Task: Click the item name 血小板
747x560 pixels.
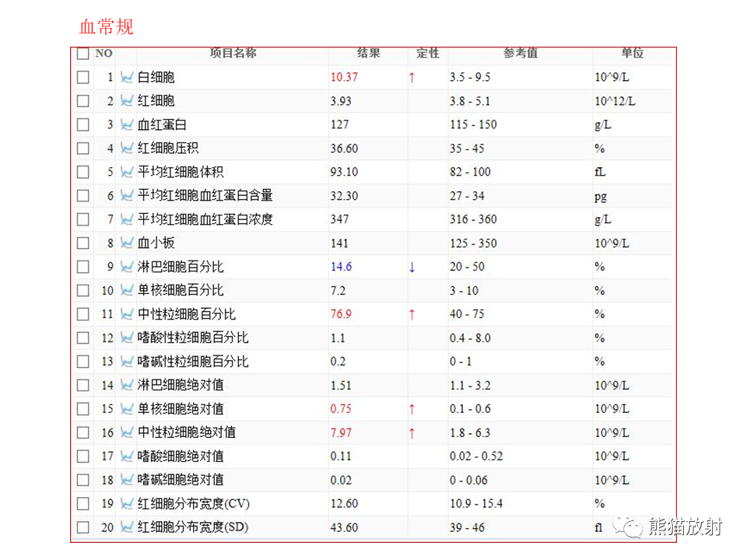Action: (156, 243)
